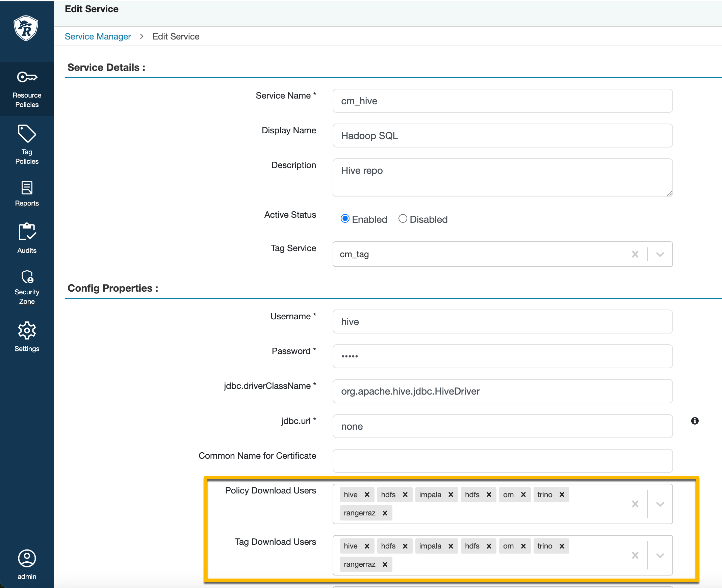The width and height of the screenshot is (722, 588).
Task: Remove trino from Tag Download Users
Action: tap(562, 546)
